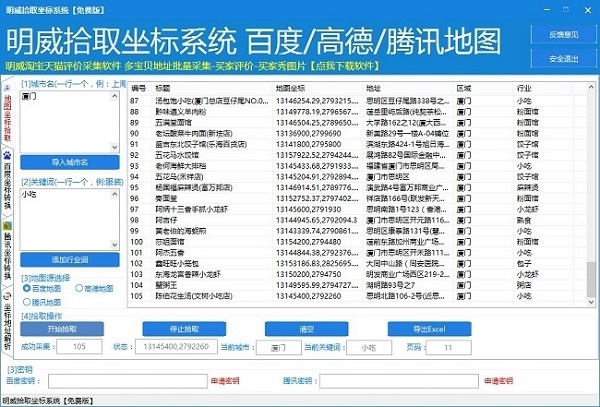Click address 湖明路93号之7 cell
Image resolution: width=600 pixels, height=407 pixels.
(x=390, y=285)
